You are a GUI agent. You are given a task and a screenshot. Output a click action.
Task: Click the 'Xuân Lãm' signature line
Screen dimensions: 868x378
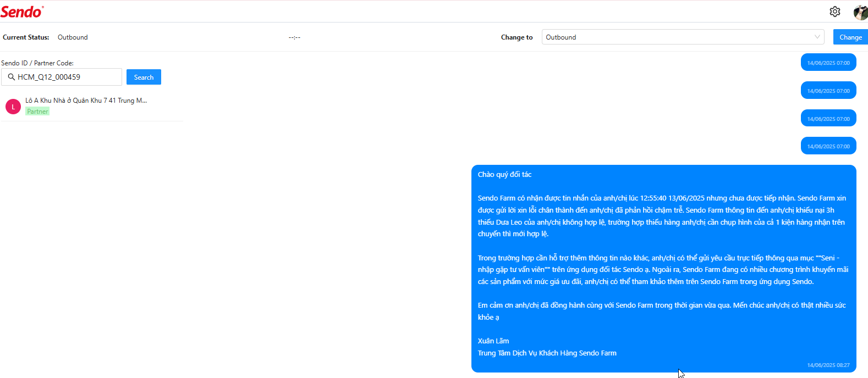493,341
